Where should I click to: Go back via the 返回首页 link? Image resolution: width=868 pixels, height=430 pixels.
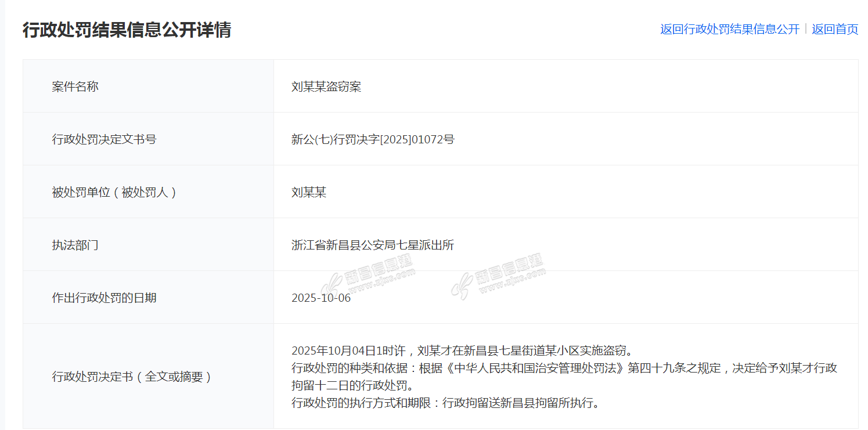(834, 29)
